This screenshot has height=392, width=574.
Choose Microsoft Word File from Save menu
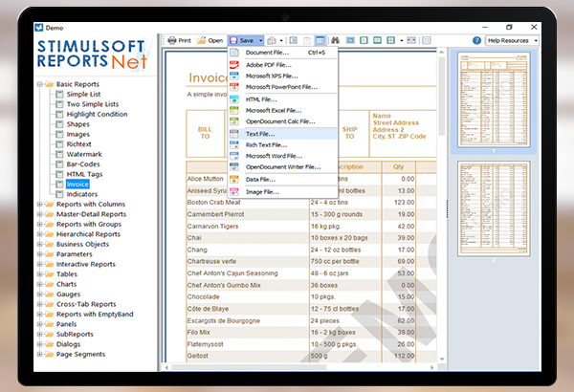tap(275, 156)
